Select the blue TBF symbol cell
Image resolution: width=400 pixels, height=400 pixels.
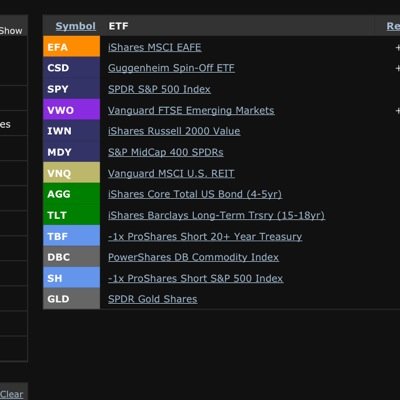(71, 236)
